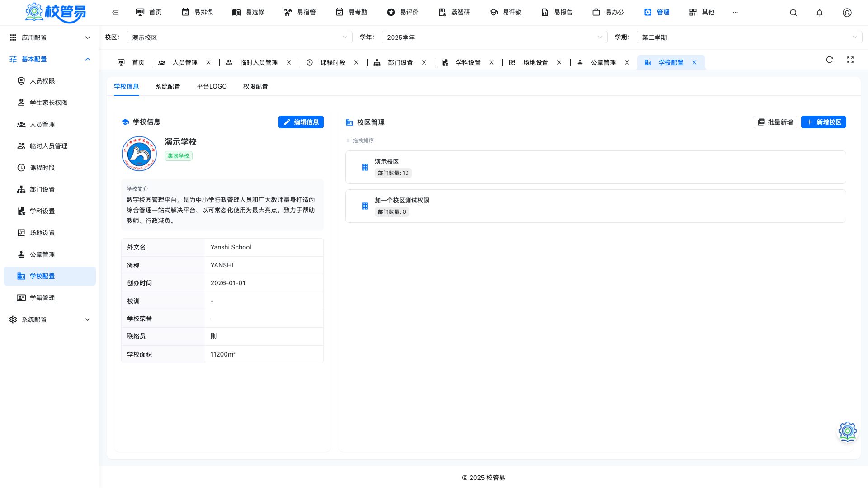Close the 学校配置 tab
The width and height of the screenshot is (868, 488).
click(x=694, y=62)
